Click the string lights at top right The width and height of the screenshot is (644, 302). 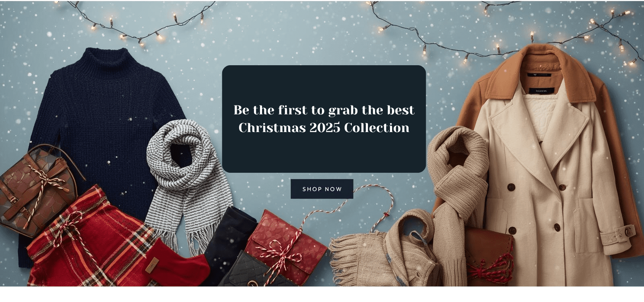click(503, 32)
